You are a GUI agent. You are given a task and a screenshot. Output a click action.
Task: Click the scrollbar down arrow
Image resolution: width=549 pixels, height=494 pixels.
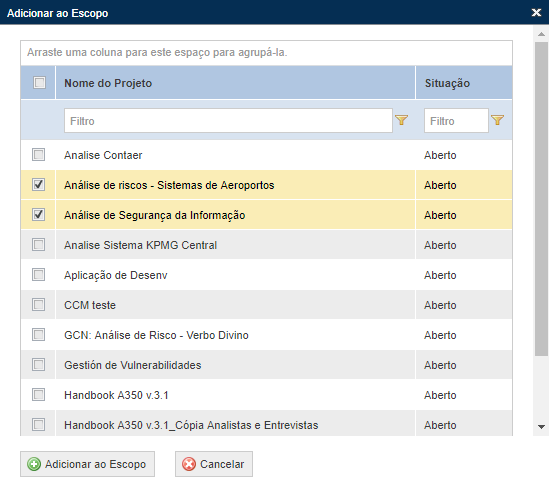tap(541, 427)
